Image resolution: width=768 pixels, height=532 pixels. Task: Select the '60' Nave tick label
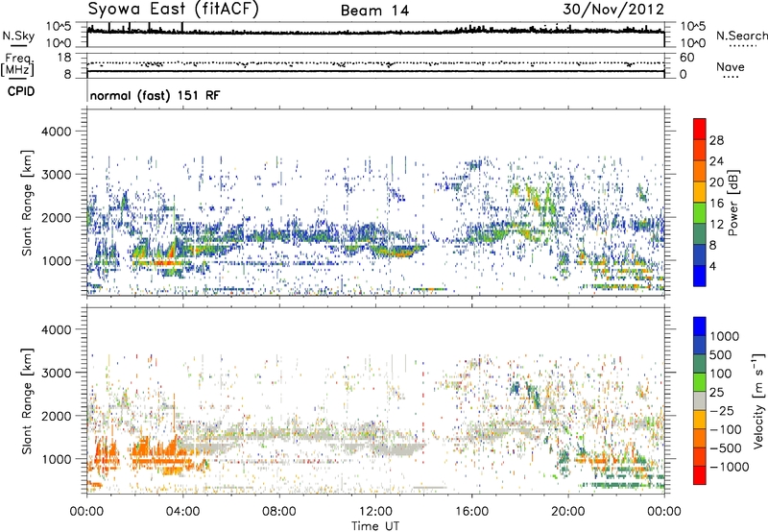pyautogui.click(x=686, y=58)
